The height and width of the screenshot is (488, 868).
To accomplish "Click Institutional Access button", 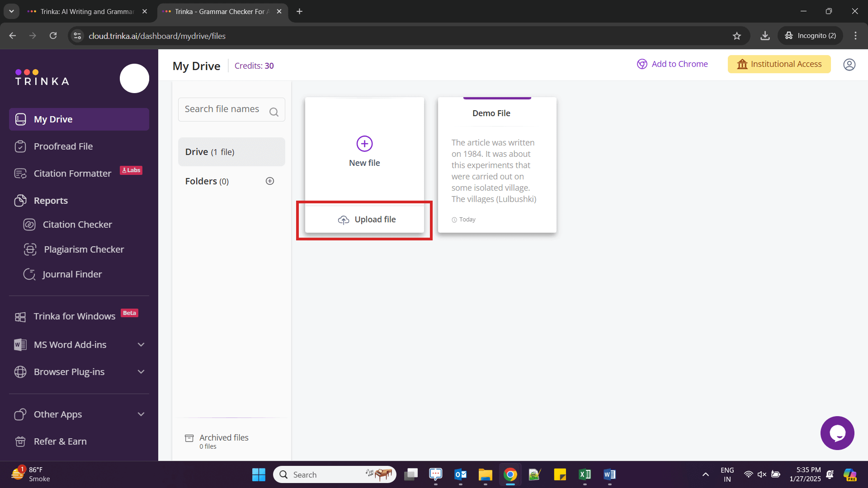I will (x=779, y=64).
